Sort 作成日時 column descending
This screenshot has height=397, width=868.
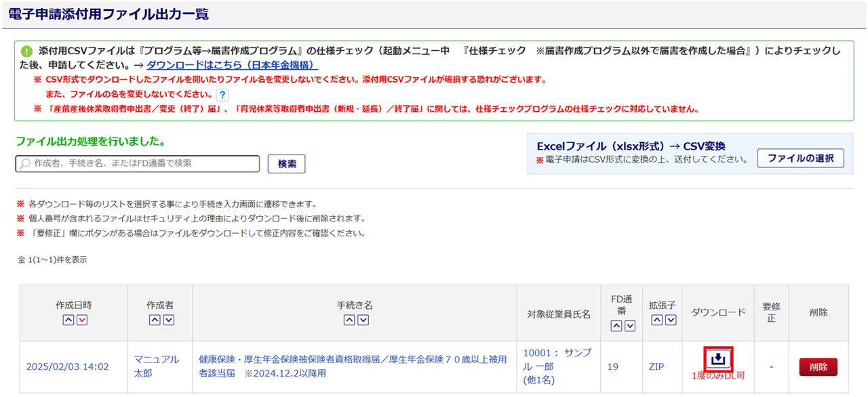pos(82,320)
